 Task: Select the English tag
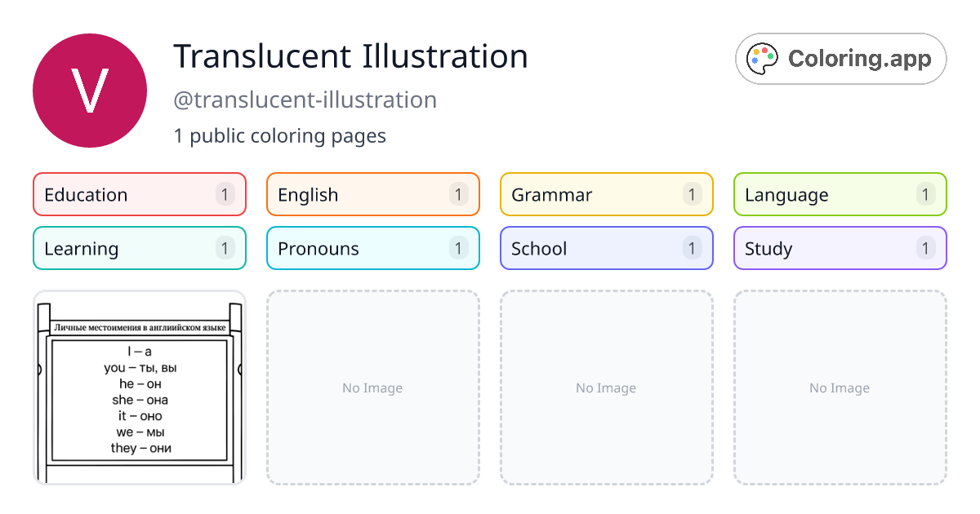[373, 194]
